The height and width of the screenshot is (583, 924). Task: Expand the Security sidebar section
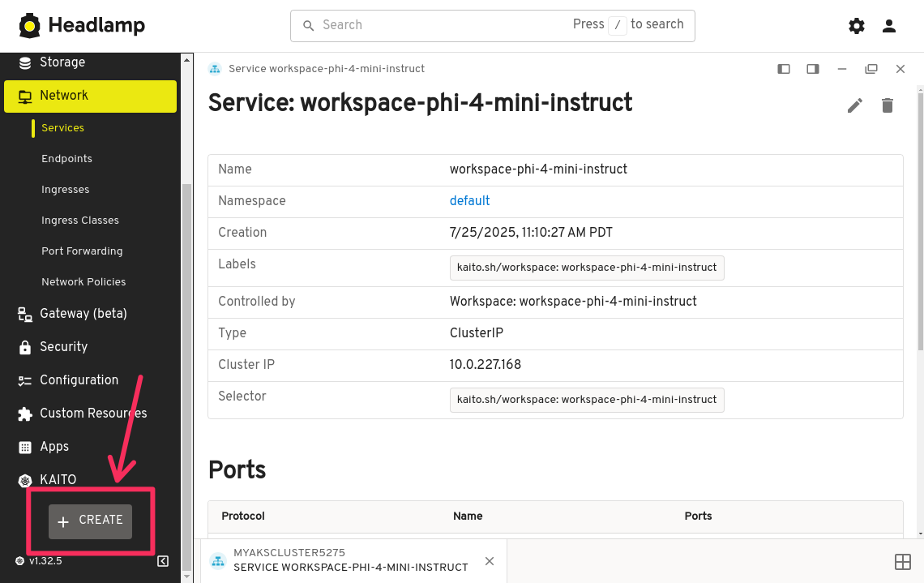(63, 347)
